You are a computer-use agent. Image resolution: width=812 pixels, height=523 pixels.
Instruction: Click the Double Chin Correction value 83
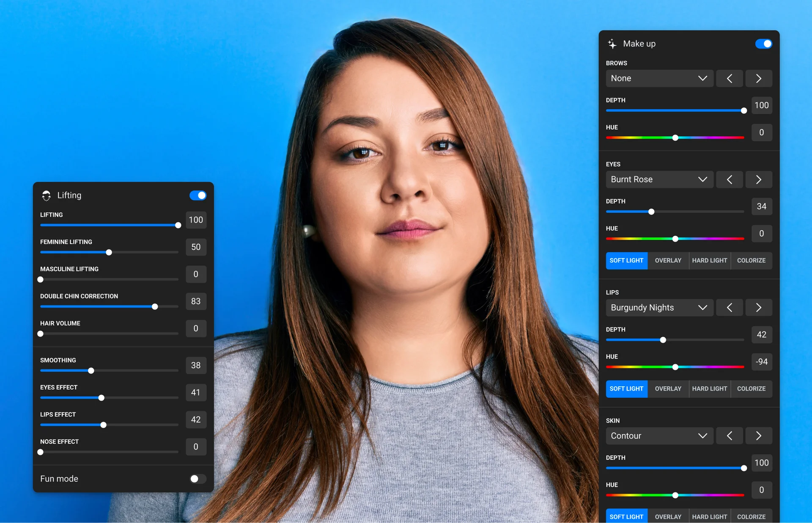click(x=196, y=301)
